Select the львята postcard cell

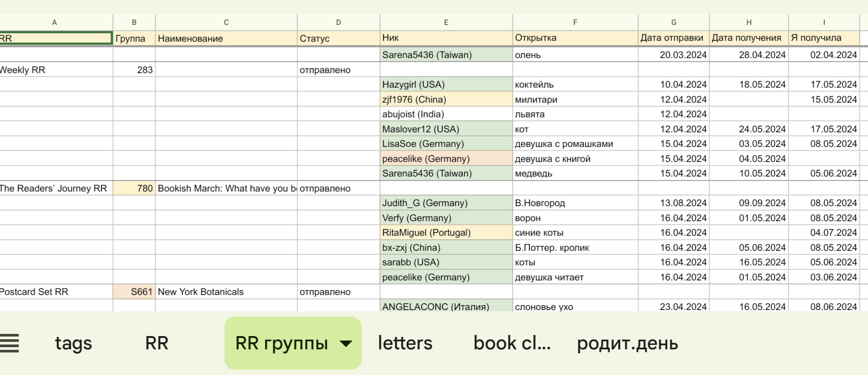click(575, 114)
